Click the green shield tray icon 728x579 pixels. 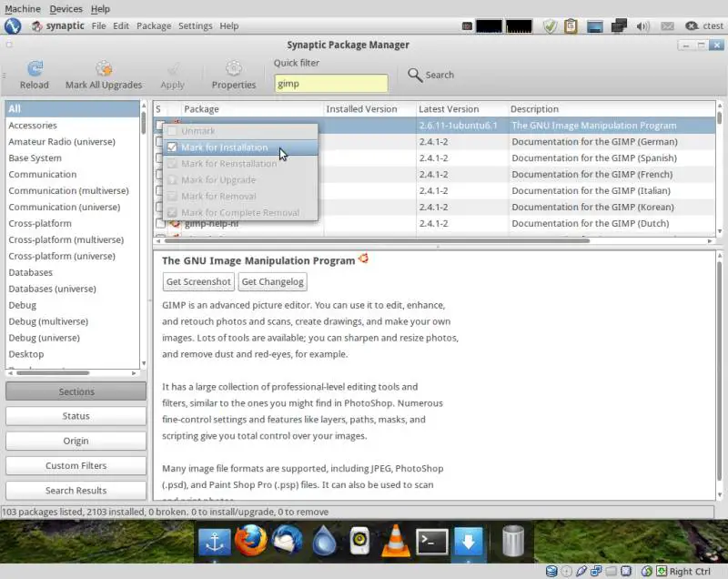point(550,26)
